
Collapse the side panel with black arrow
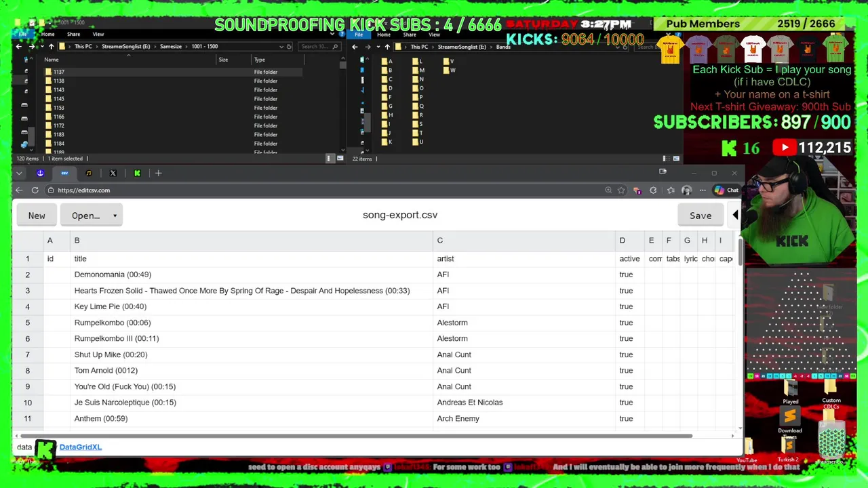tap(735, 216)
